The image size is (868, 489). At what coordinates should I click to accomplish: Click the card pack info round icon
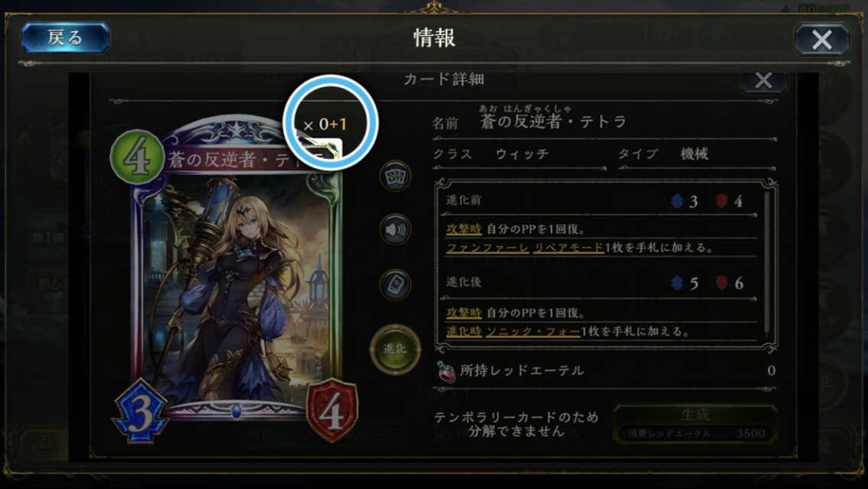(x=395, y=176)
